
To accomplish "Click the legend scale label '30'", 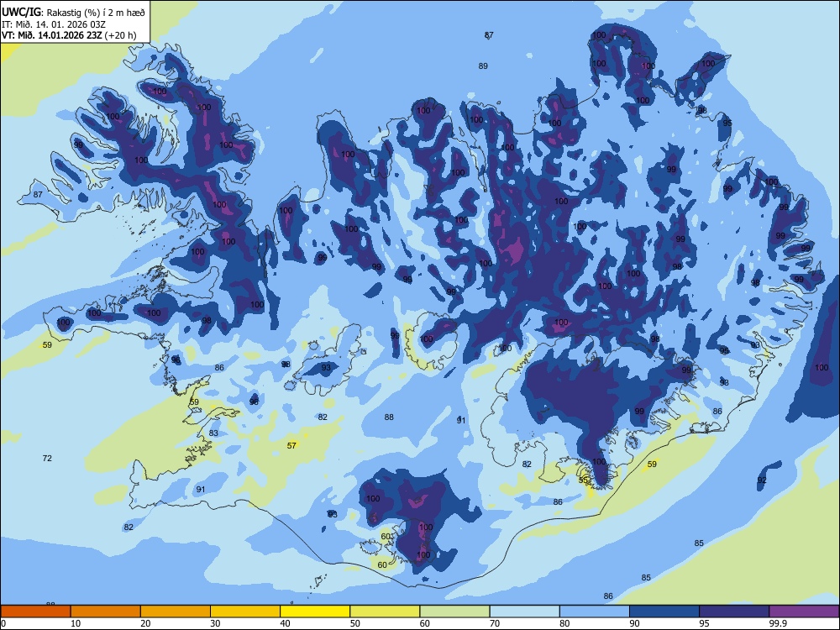I will (x=215, y=623).
